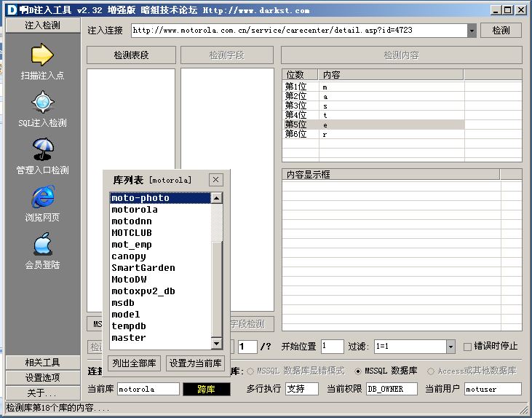This screenshot has width=532, height=418.
Task: Click the 列出全部库 button
Action: 134,363
